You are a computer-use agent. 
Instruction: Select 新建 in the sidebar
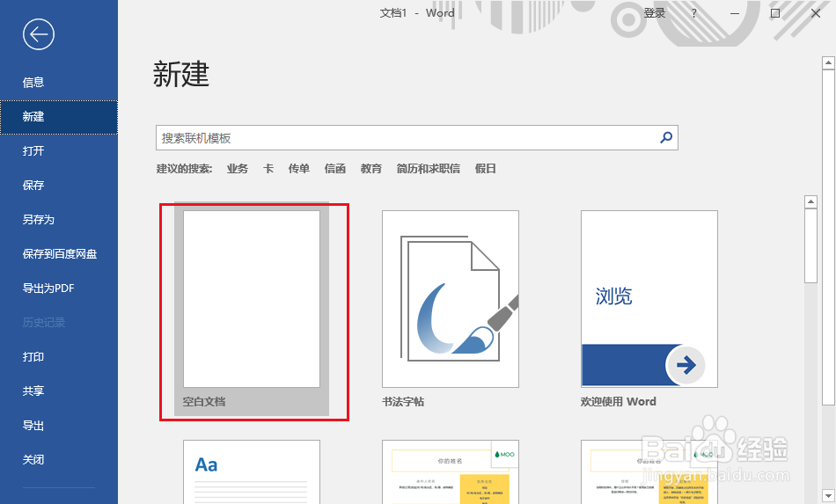point(59,117)
